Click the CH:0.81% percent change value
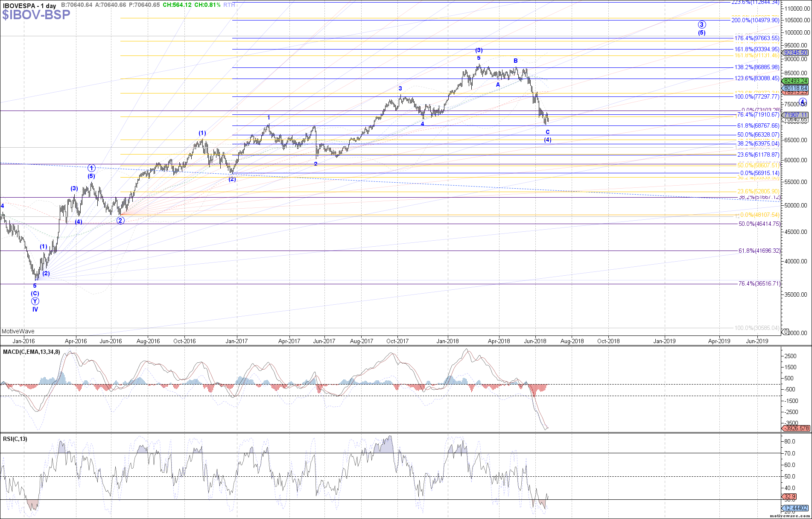Viewport: 812px width, 519px height. (x=207, y=5)
